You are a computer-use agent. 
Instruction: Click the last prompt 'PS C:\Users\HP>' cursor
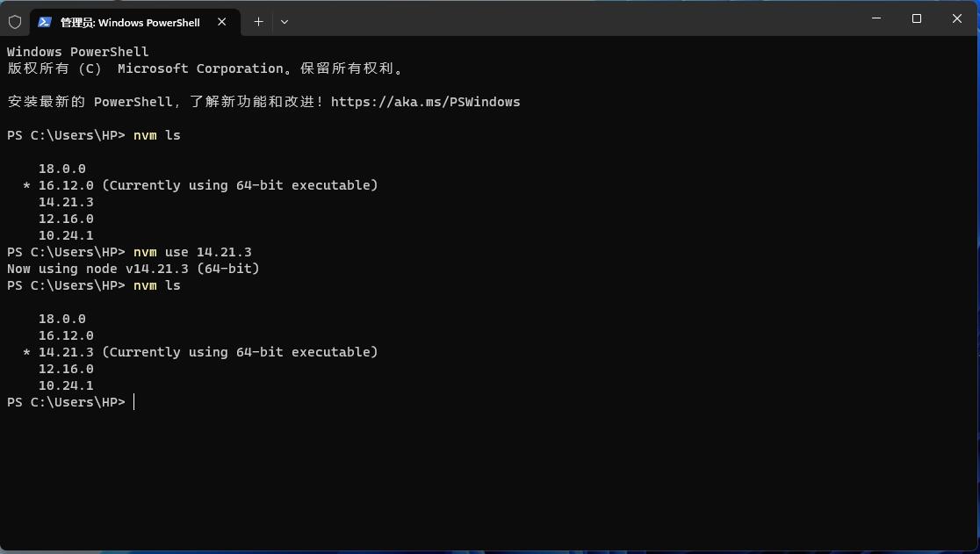tap(134, 402)
